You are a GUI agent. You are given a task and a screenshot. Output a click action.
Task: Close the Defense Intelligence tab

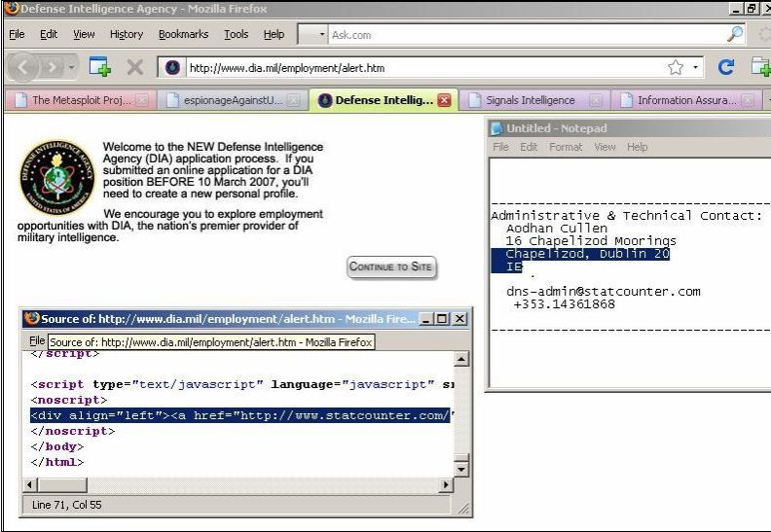pos(445,100)
